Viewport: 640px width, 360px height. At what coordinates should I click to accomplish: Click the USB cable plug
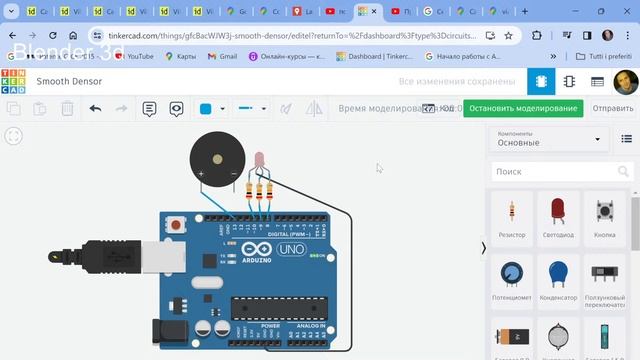tap(116, 256)
